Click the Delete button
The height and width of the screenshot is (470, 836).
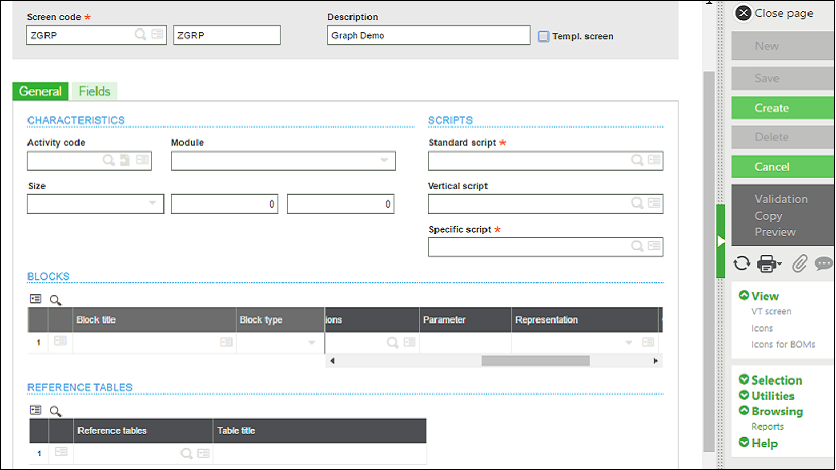point(783,137)
